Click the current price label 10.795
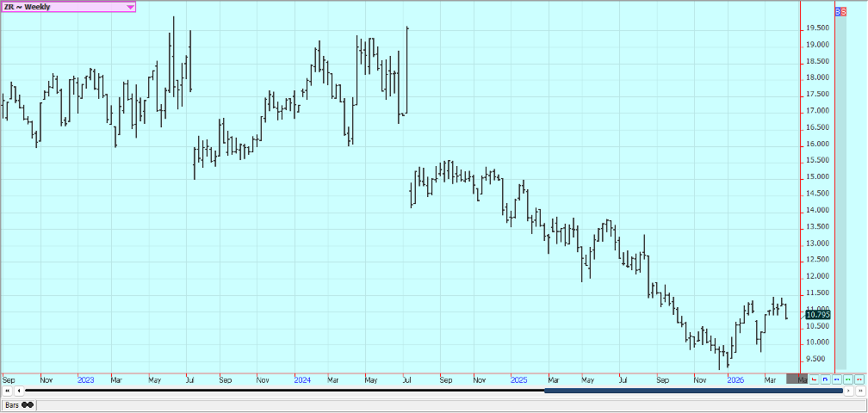 (x=816, y=315)
